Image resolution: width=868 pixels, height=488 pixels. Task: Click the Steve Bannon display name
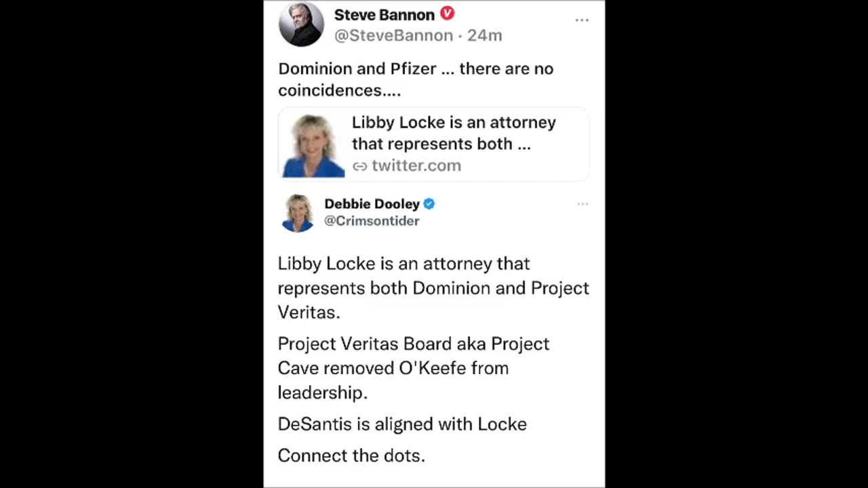coord(384,15)
